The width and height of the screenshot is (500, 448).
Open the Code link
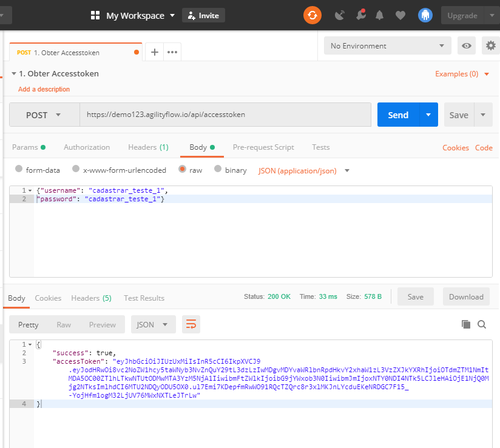(484, 148)
